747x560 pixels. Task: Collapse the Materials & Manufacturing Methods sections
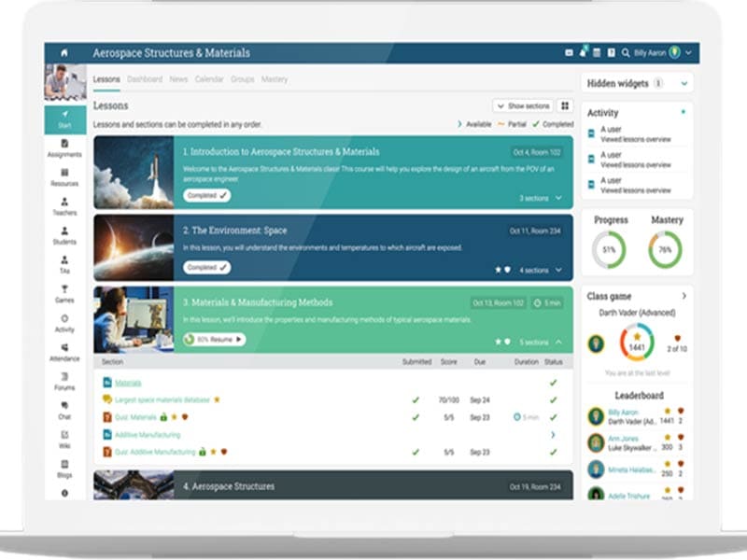[558, 342]
